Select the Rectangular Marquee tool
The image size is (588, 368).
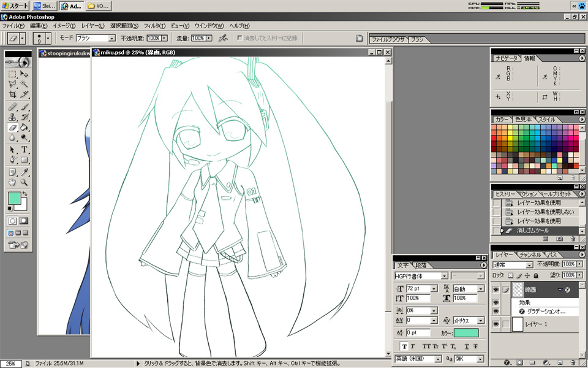pyautogui.click(x=12, y=74)
